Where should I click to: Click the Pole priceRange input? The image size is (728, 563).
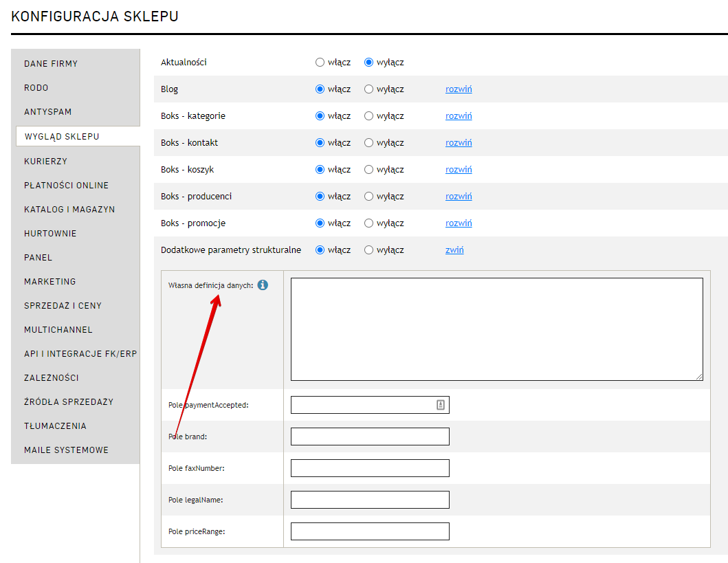click(370, 531)
